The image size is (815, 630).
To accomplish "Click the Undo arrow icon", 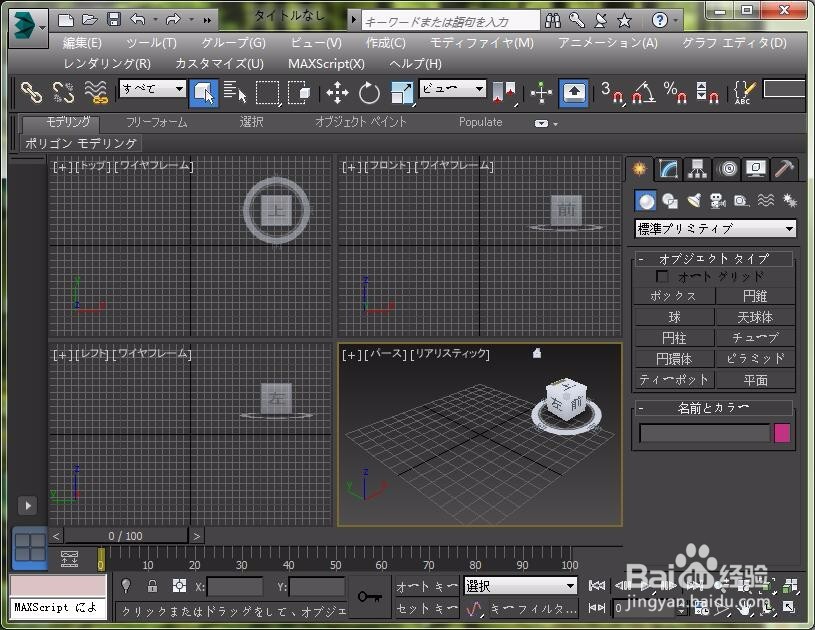I will (138, 20).
